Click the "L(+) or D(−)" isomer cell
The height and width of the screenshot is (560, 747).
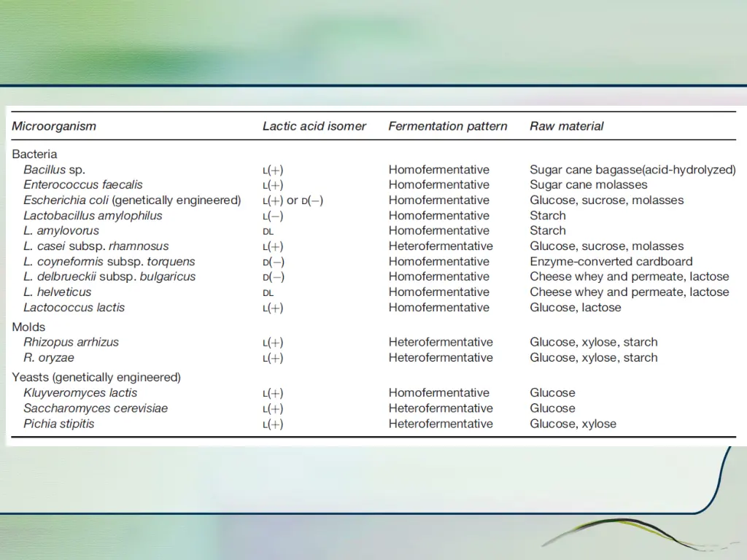click(x=293, y=201)
